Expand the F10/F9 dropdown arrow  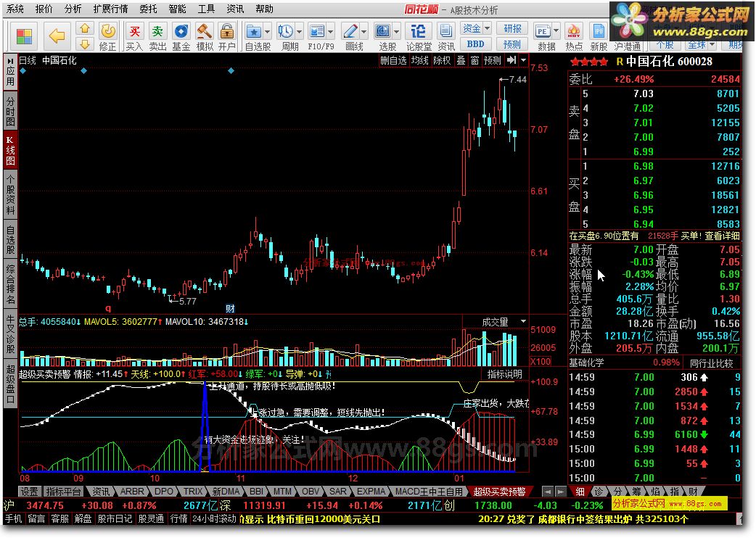pos(331,32)
